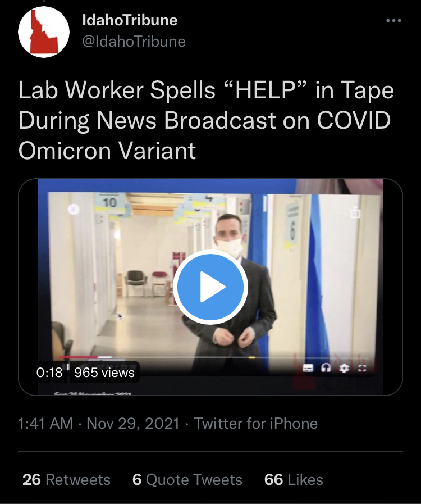The width and height of the screenshot is (421, 504).
Task: Tap the share icon inside the video
Action: (x=355, y=212)
